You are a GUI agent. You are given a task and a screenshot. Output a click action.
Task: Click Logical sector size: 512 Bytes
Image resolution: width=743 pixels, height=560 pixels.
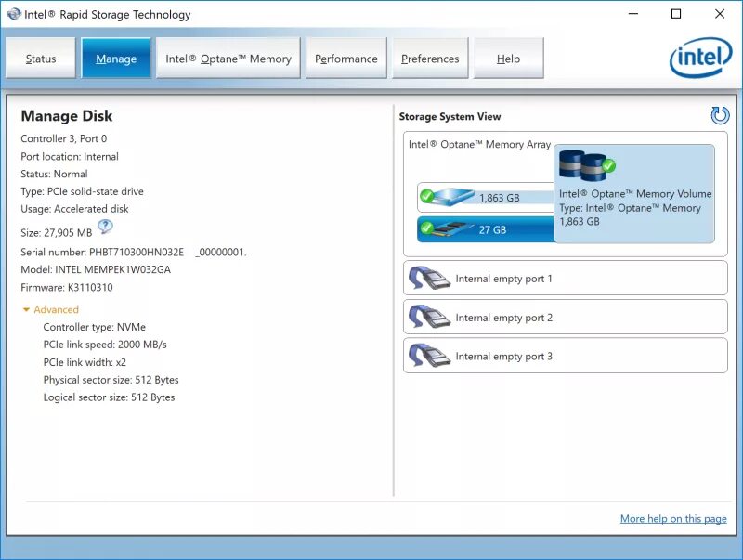point(109,397)
